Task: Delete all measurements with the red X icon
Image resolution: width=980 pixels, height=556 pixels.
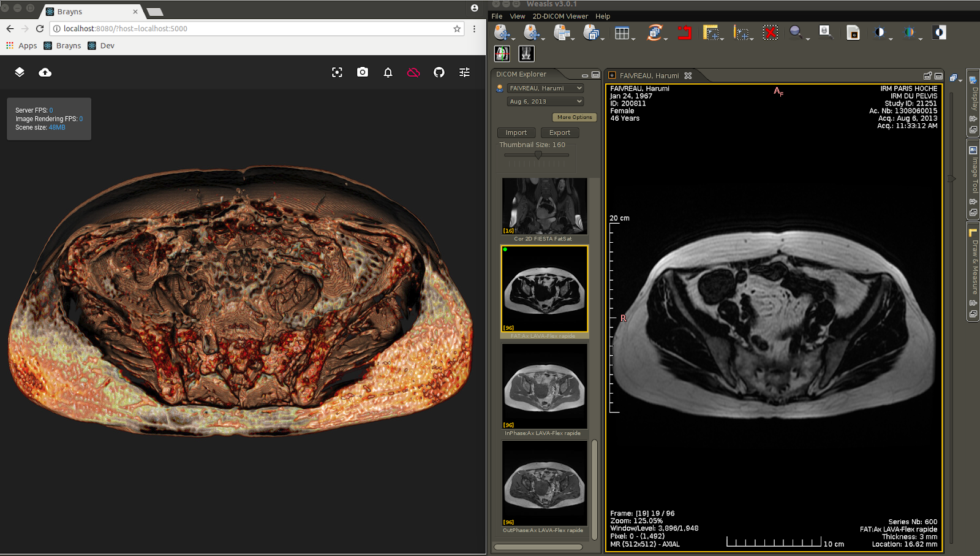Action: 770,32
